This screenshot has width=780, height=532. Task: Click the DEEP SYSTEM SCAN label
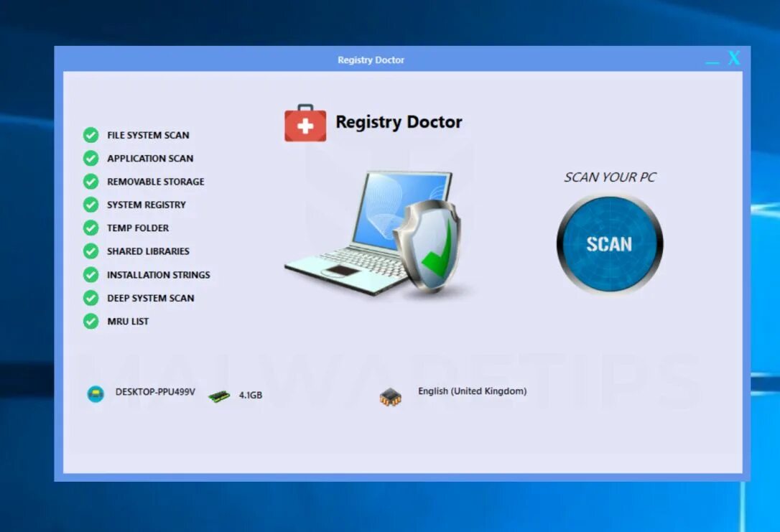tap(151, 299)
